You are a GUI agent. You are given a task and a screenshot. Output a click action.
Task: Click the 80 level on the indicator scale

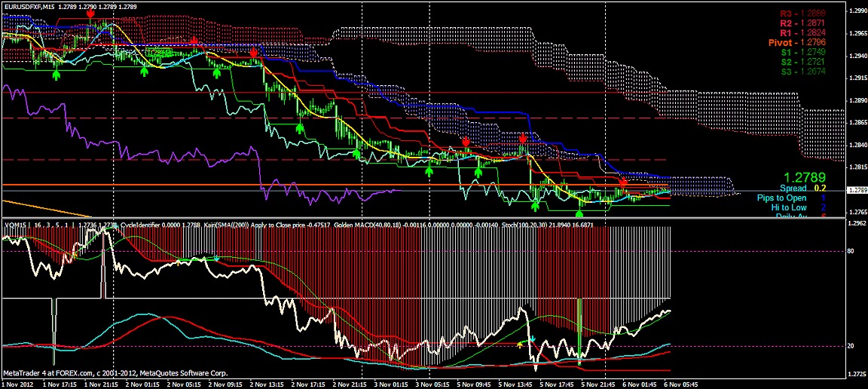(x=851, y=250)
